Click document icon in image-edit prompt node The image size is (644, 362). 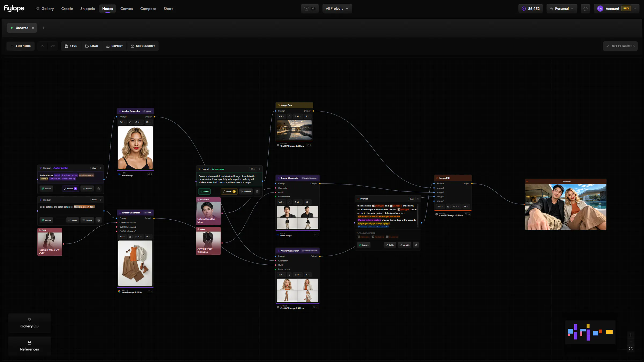pyautogui.click(x=416, y=245)
